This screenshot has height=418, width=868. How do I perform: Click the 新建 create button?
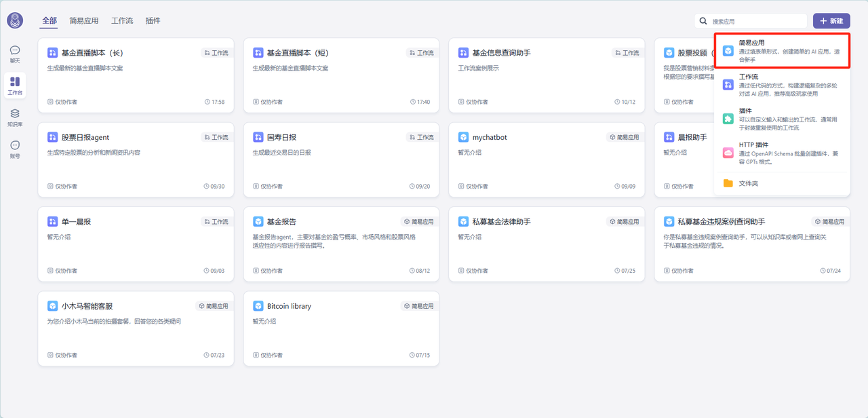831,21
